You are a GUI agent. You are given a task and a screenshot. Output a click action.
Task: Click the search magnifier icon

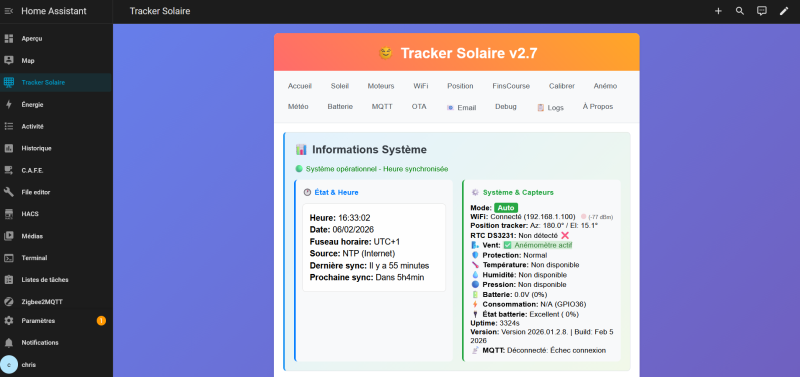tap(740, 11)
